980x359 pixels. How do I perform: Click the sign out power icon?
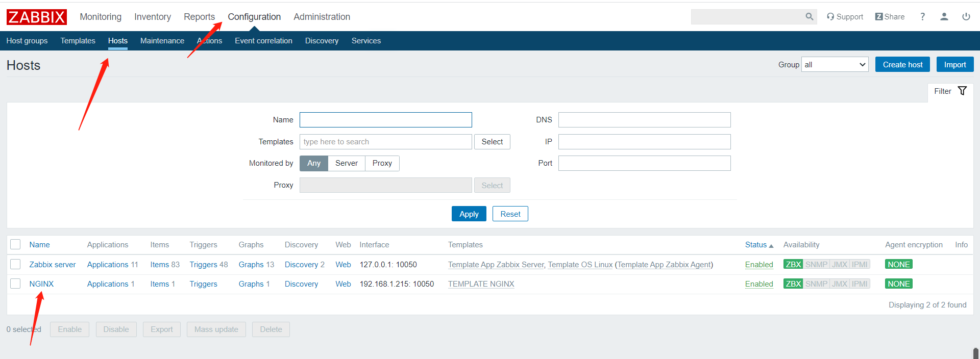[966, 17]
